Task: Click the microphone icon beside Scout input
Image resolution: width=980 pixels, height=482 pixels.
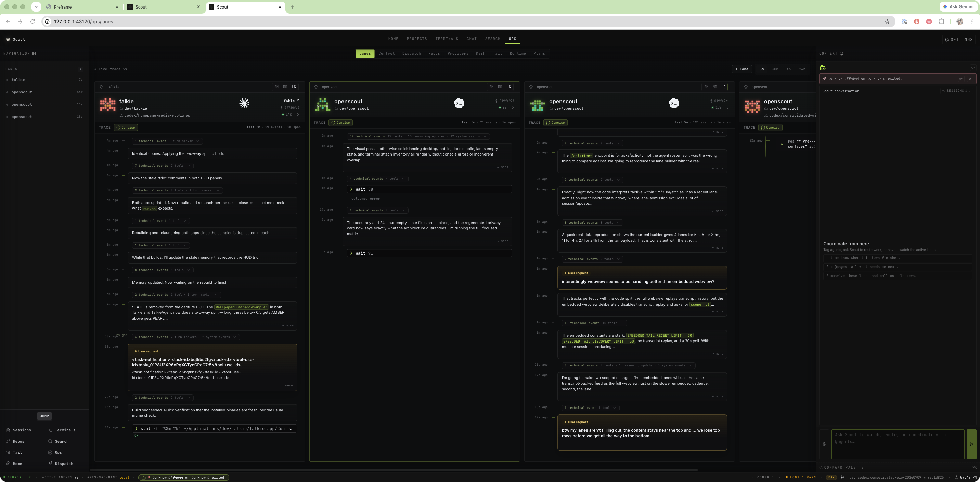Action: (x=824, y=444)
